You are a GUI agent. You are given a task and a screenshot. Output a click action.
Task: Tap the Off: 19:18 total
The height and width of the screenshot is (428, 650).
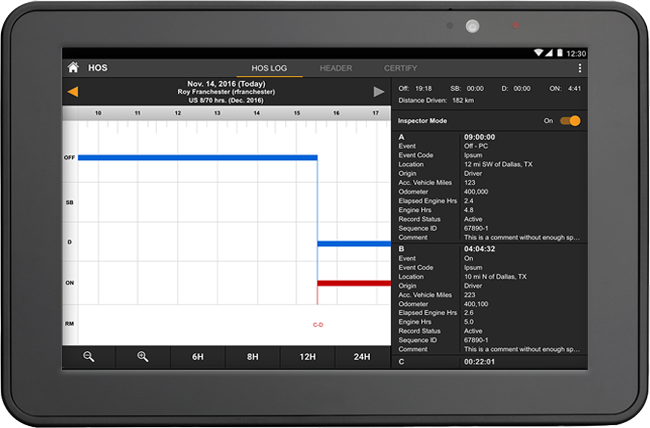(x=415, y=88)
